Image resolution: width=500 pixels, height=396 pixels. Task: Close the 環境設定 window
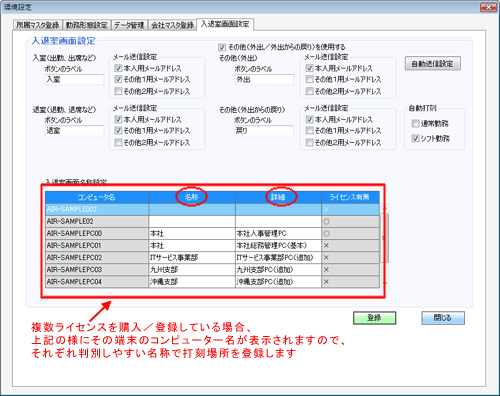tap(489, 7)
